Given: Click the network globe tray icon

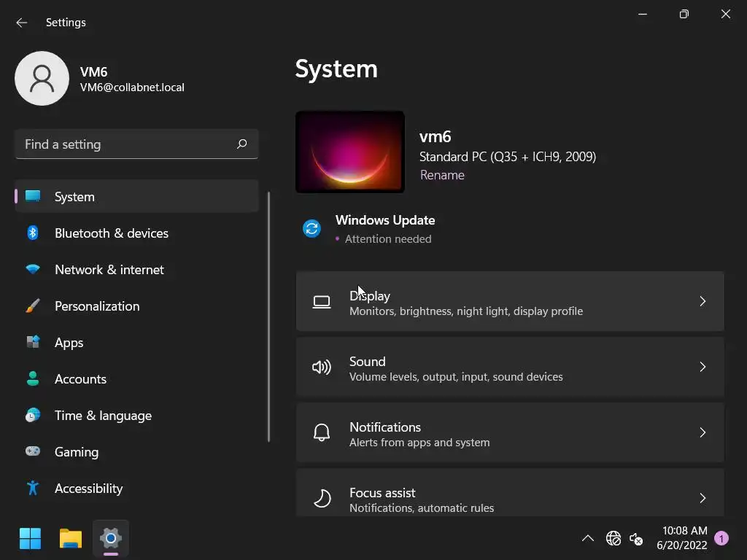Looking at the screenshot, I should click(613, 538).
